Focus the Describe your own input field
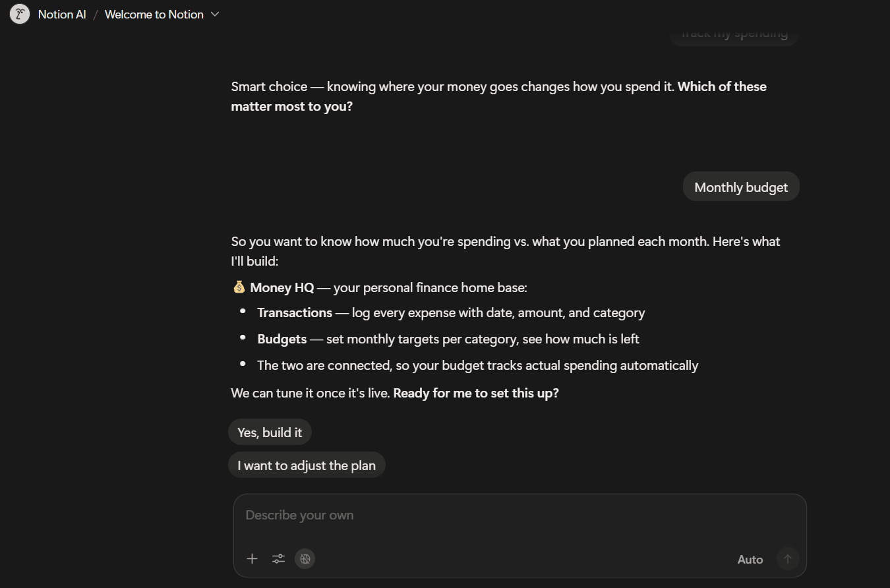890x588 pixels. (519, 515)
